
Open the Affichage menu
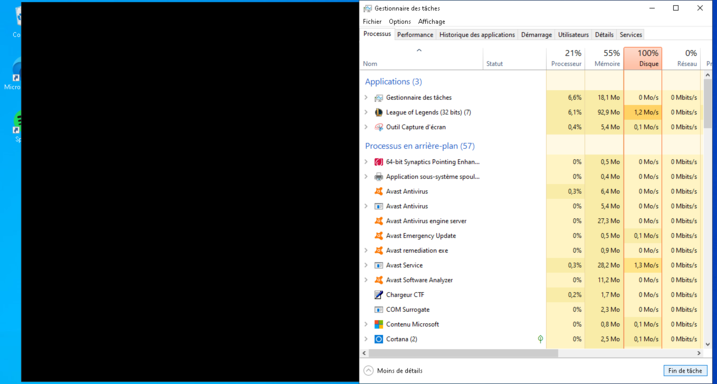coord(431,21)
